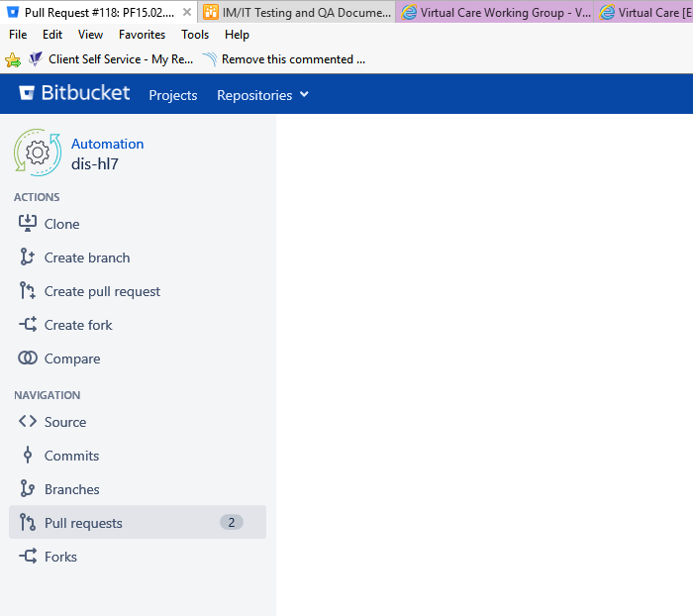Click the Create branch icon
Screen dimensions: 693x616
click(27, 257)
